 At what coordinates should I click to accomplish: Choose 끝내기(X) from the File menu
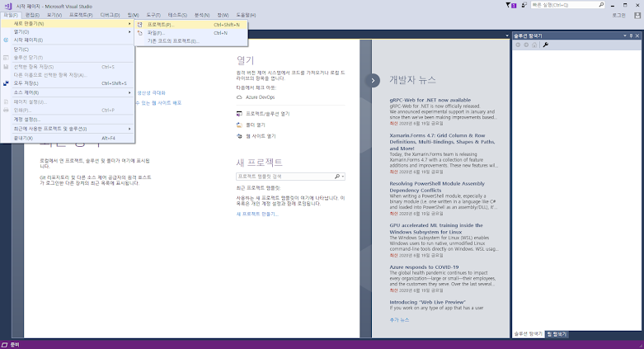click(x=68, y=138)
